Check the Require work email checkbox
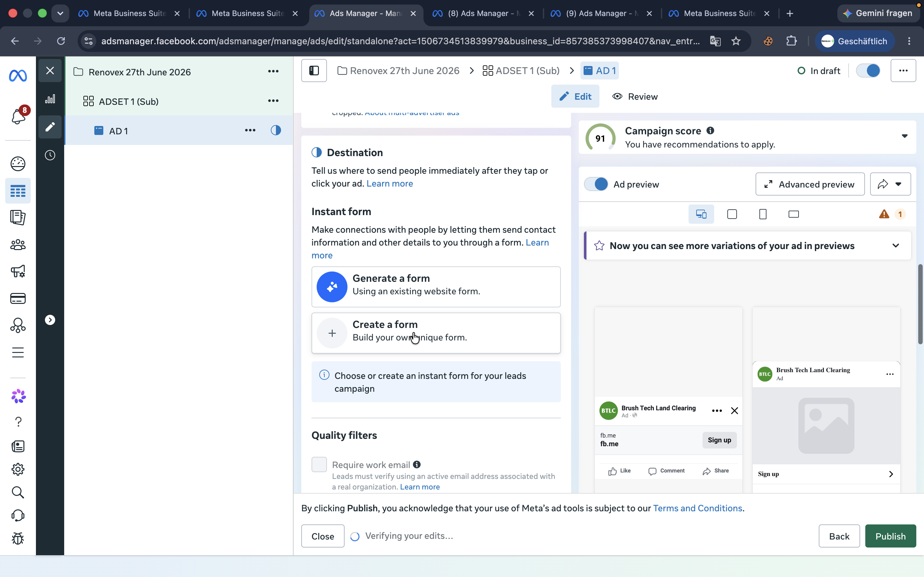This screenshot has height=577, width=924. (x=319, y=464)
